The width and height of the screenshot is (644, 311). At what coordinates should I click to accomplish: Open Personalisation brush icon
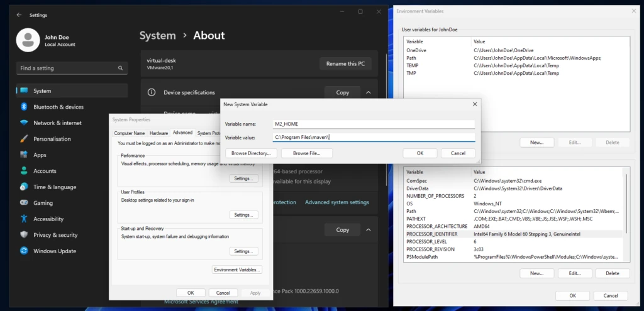[24, 139]
